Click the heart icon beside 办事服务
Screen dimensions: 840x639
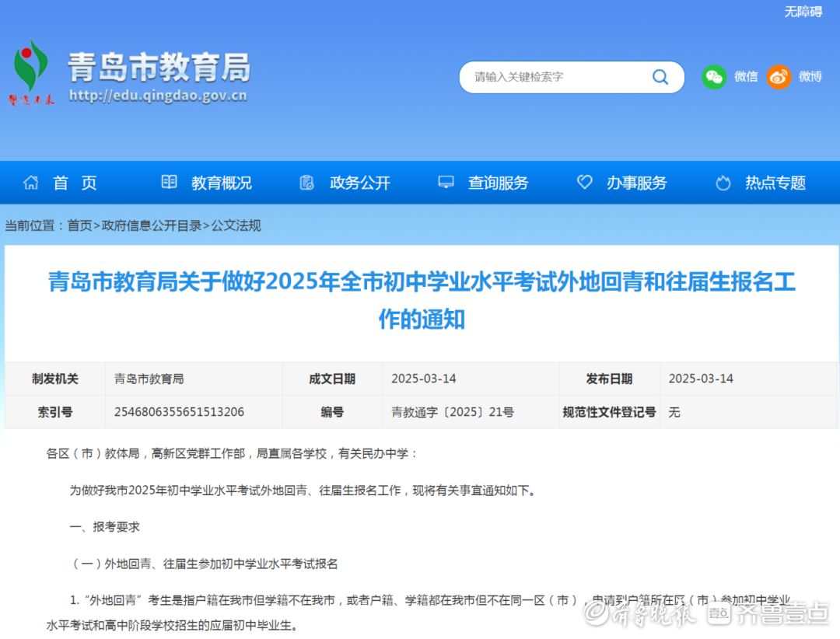point(584,182)
